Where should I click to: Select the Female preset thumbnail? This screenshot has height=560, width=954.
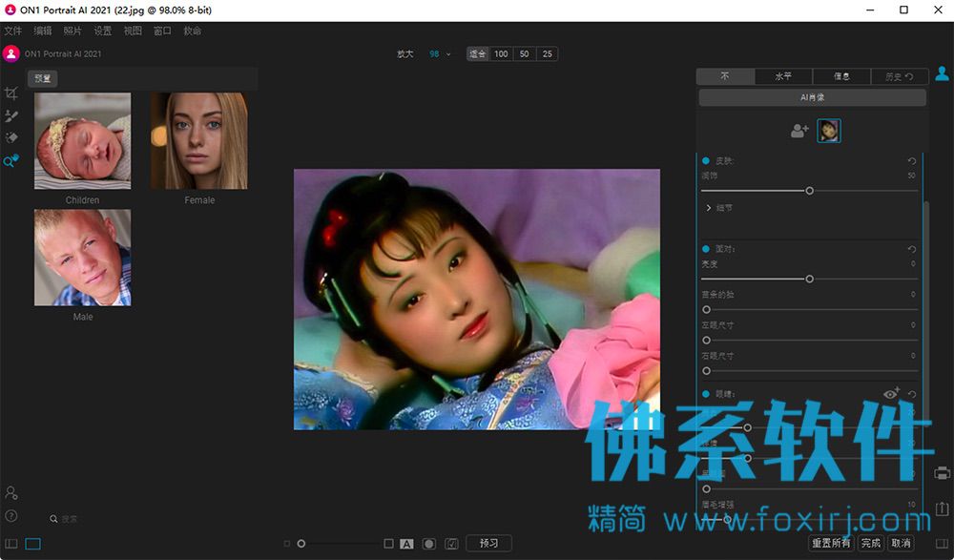point(199,140)
